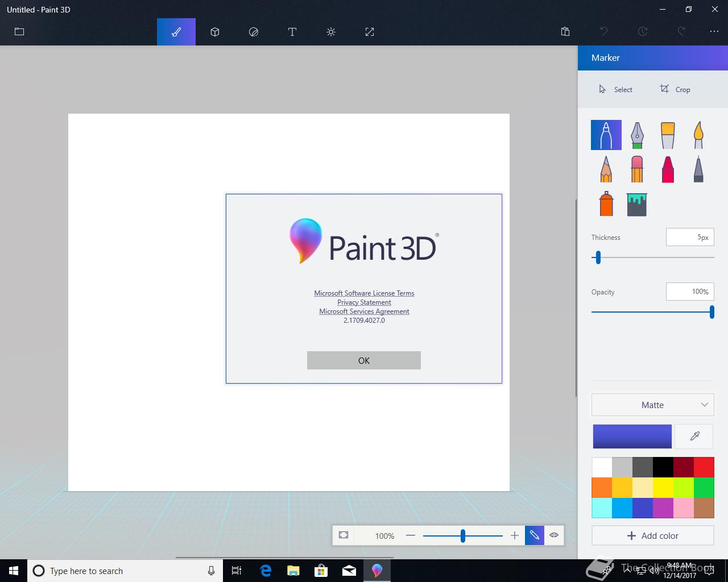
Task: Click the Thickness value field
Action: tap(690, 237)
